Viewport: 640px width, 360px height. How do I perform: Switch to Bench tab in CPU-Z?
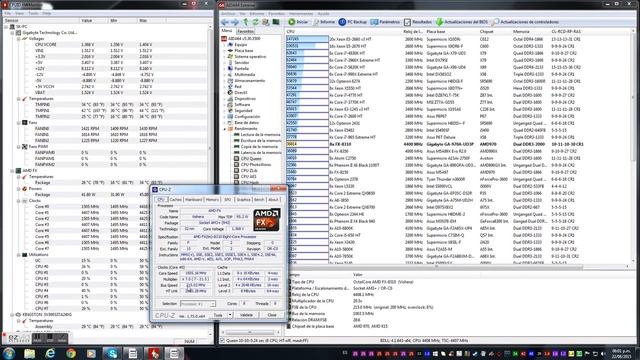coord(259,200)
